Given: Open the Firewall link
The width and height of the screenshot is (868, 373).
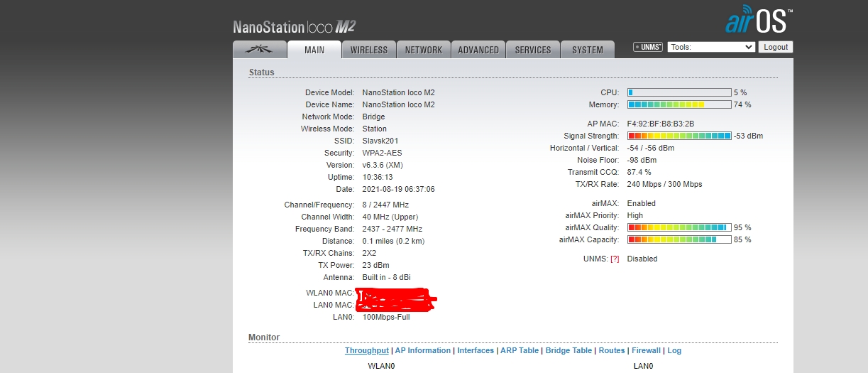Looking at the screenshot, I should (x=646, y=350).
